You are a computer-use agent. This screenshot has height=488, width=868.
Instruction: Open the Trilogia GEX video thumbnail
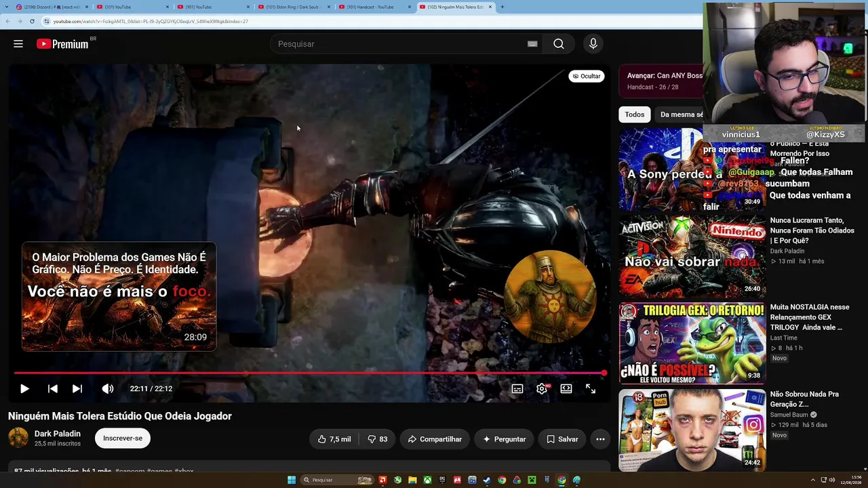click(692, 344)
